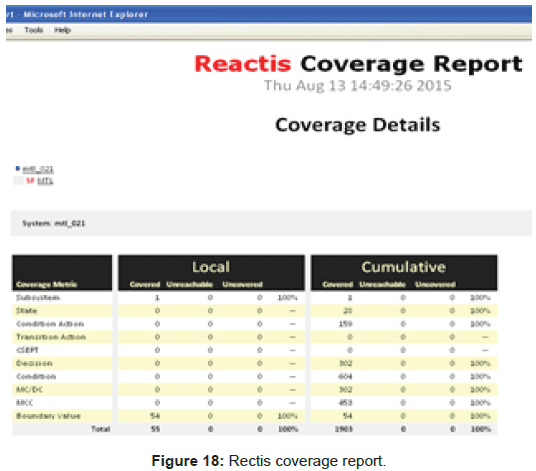Click the red SF icon beside MTL

30,180
